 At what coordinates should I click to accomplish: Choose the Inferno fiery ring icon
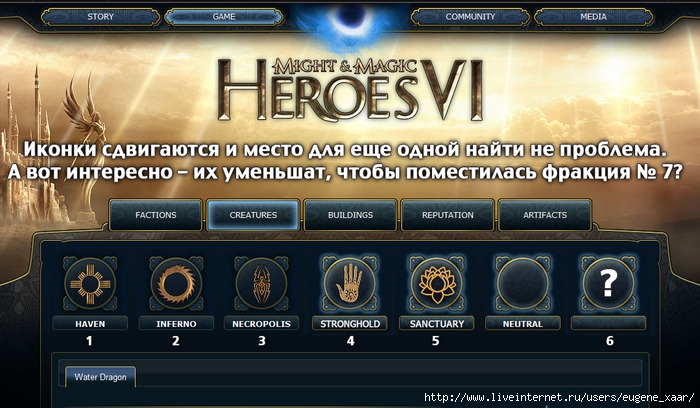pos(176,283)
